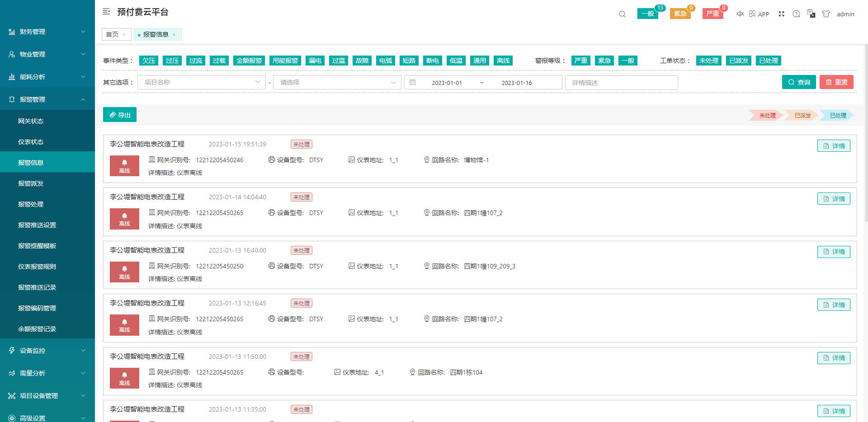This screenshot has width=868, height=422.
Task: Open the 余额报警记录 menu item
Action: pyautogui.click(x=47, y=329)
